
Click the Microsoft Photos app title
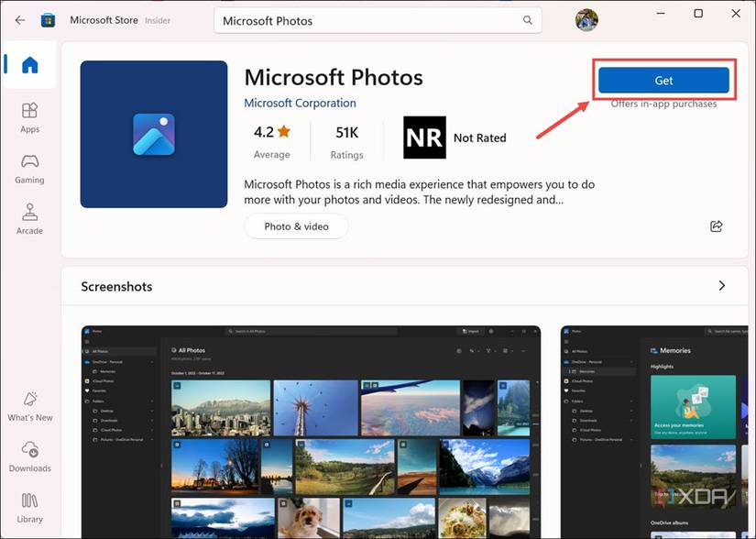pyautogui.click(x=334, y=77)
